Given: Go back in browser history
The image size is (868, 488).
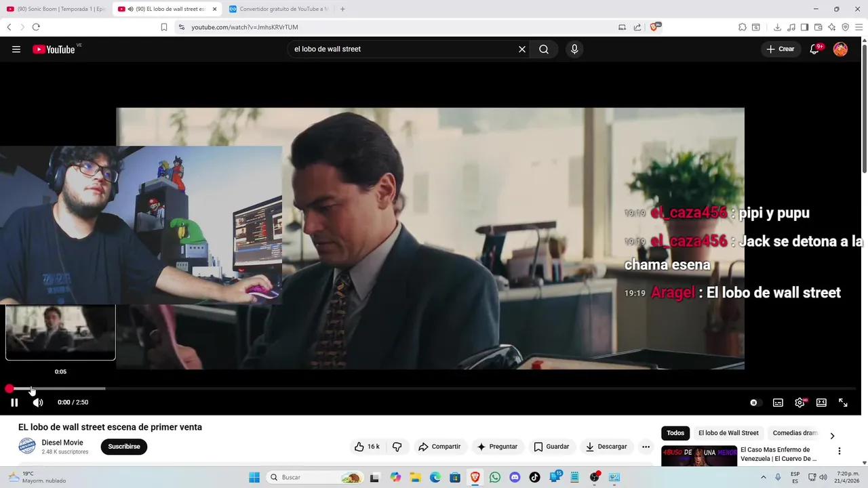Looking at the screenshot, I should [9, 27].
